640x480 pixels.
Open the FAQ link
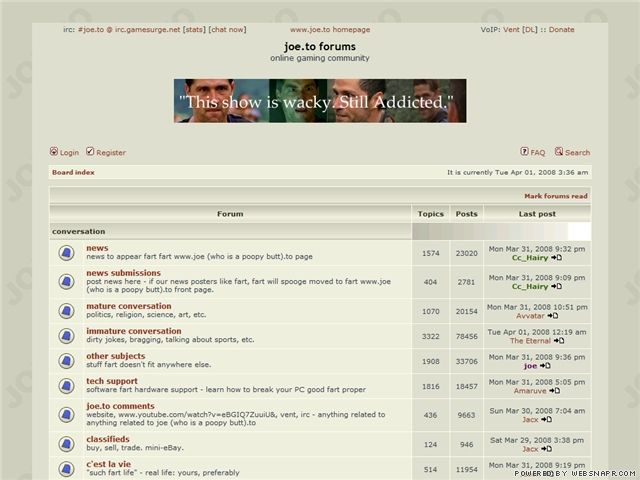point(538,153)
